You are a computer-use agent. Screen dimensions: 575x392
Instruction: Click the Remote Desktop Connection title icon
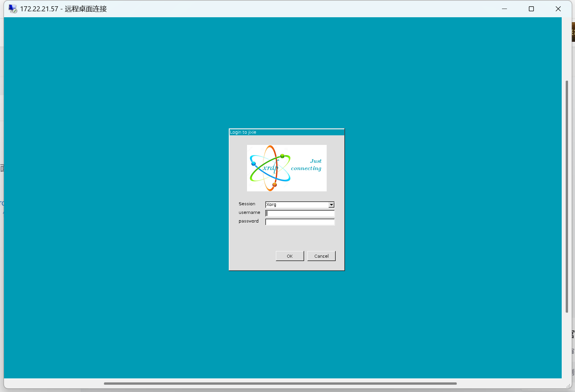pos(13,9)
